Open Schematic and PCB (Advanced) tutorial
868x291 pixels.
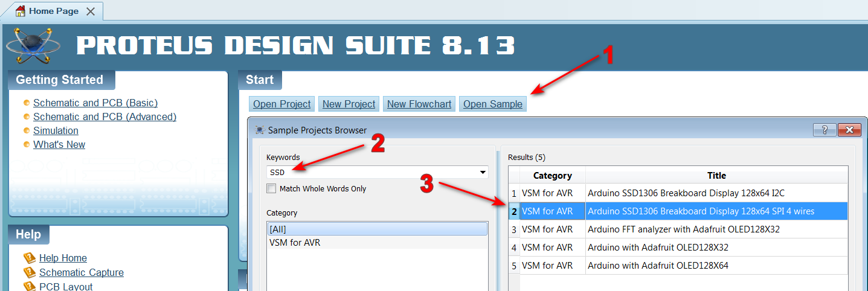(x=104, y=117)
